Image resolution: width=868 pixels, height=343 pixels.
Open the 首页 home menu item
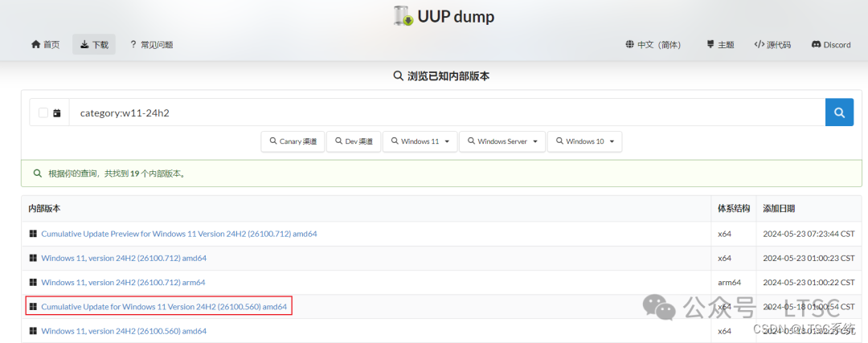[45, 45]
